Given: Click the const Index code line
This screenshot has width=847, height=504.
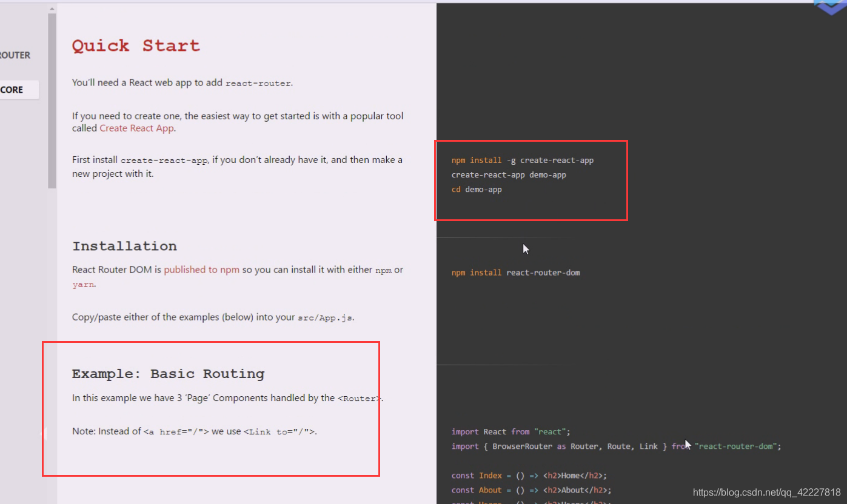Looking at the screenshot, I should (x=529, y=476).
